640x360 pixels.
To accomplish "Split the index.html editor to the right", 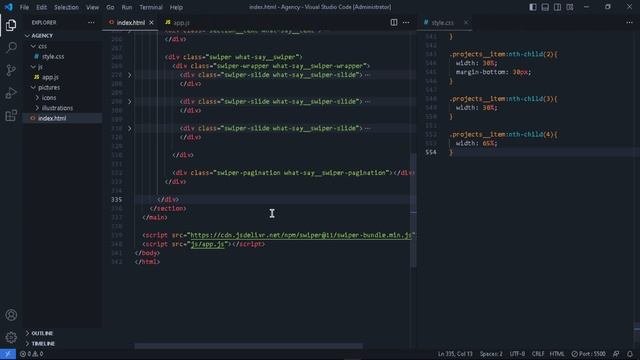I will [x=394, y=22].
